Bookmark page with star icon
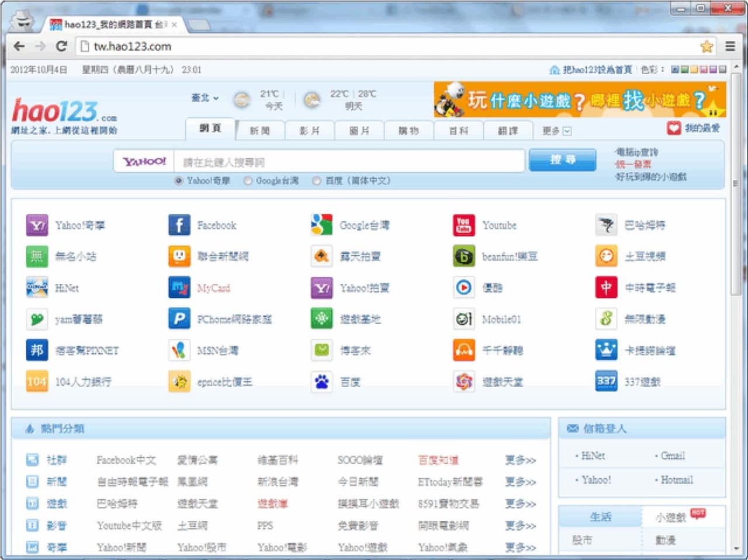This screenshot has height=560, width=748. pos(707,46)
